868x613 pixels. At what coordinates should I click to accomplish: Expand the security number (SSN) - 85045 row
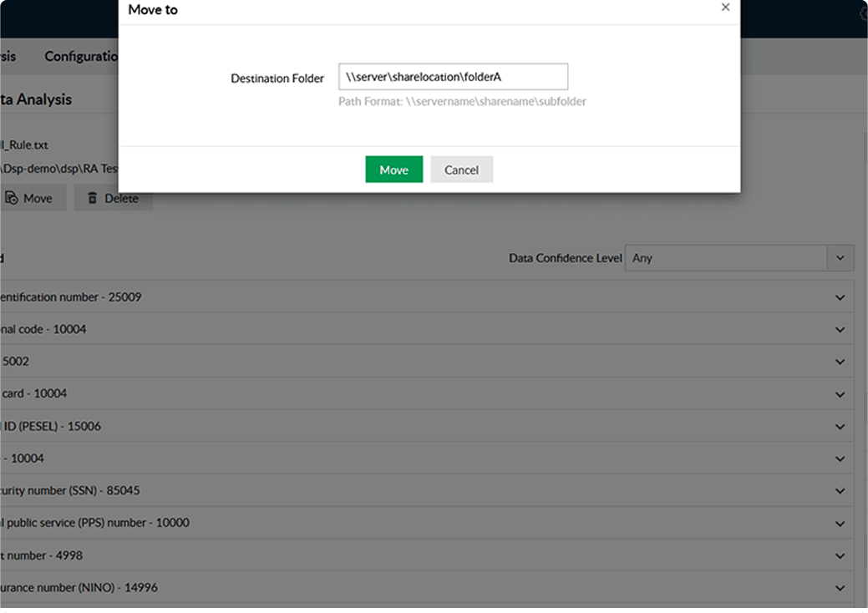pyautogui.click(x=840, y=491)
